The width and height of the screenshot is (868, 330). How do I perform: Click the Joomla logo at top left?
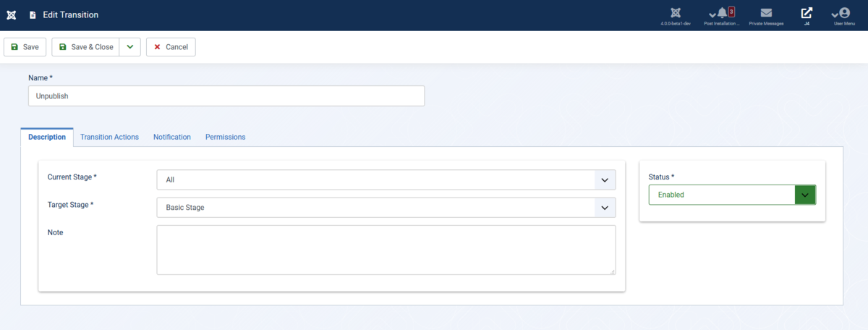coord(12,14)
